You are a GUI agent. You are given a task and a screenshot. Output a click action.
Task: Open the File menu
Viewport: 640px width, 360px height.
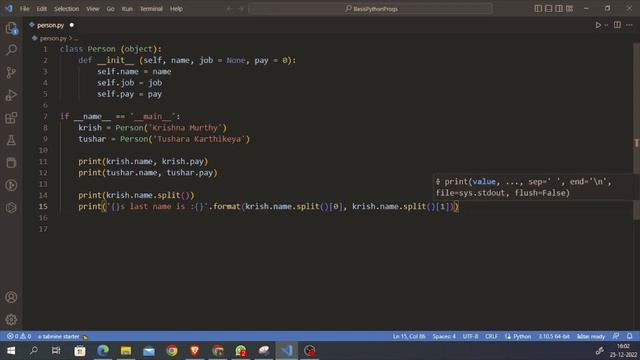[x=24, y=9]
